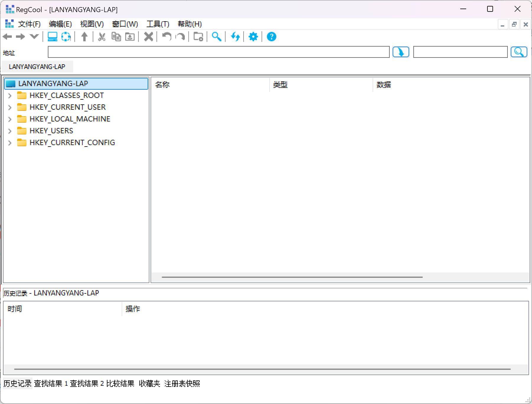The width and height of the screenshot is (532, 404).
Task: Click the Up one level arrow
Action: 84,37
